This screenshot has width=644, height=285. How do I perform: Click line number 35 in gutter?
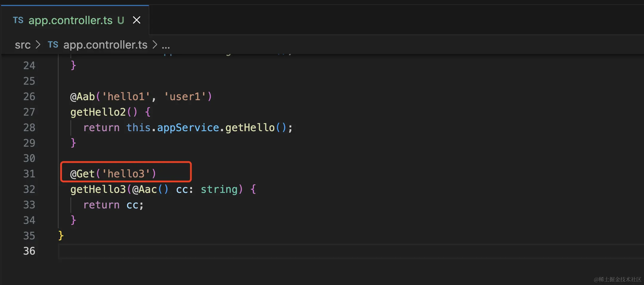pyautogui.click(x=29, y=236)
